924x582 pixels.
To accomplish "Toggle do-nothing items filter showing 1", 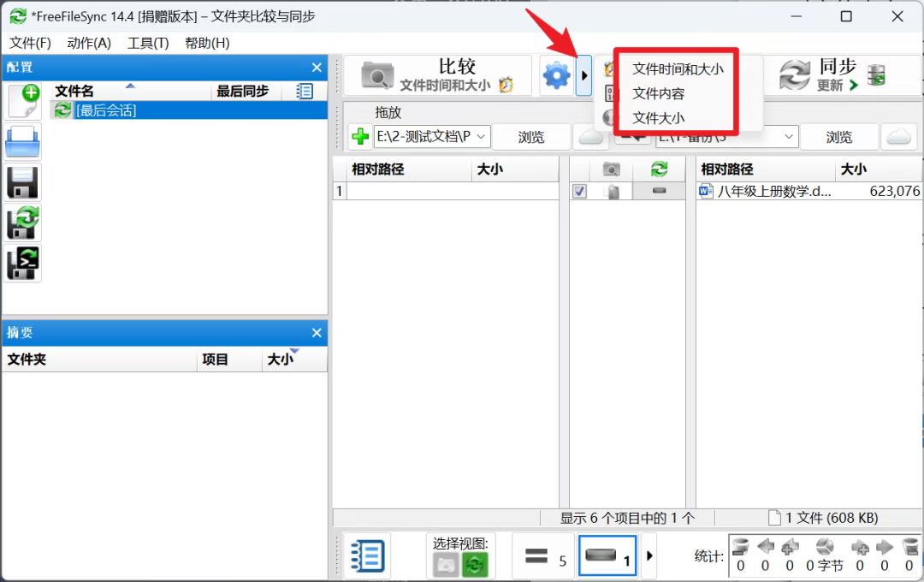I will click(607, 555).
